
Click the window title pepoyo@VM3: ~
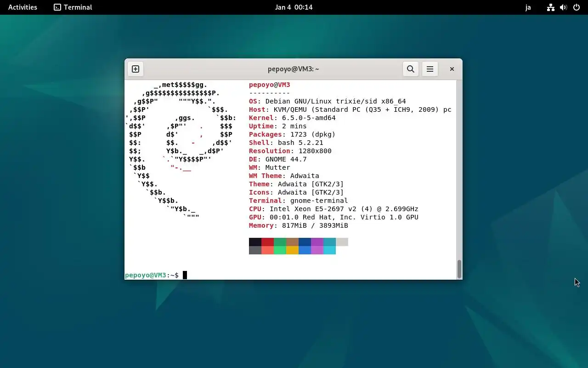click(294, 69)
